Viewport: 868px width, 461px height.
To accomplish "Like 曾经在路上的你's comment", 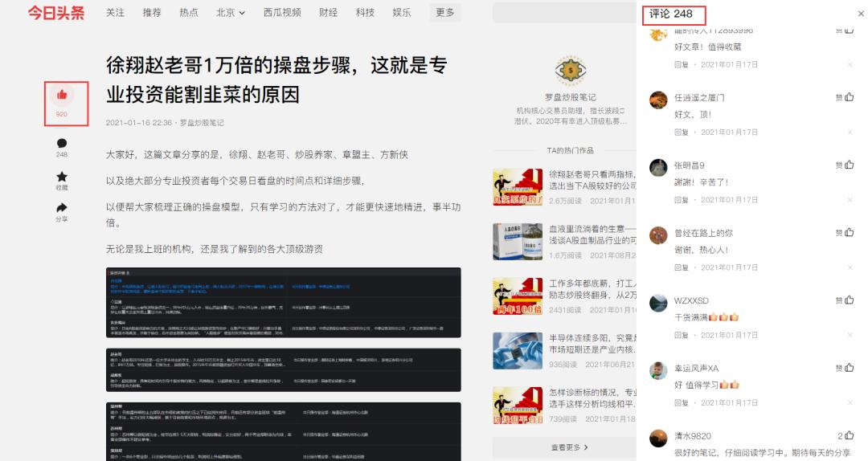I will pos(850,232).
